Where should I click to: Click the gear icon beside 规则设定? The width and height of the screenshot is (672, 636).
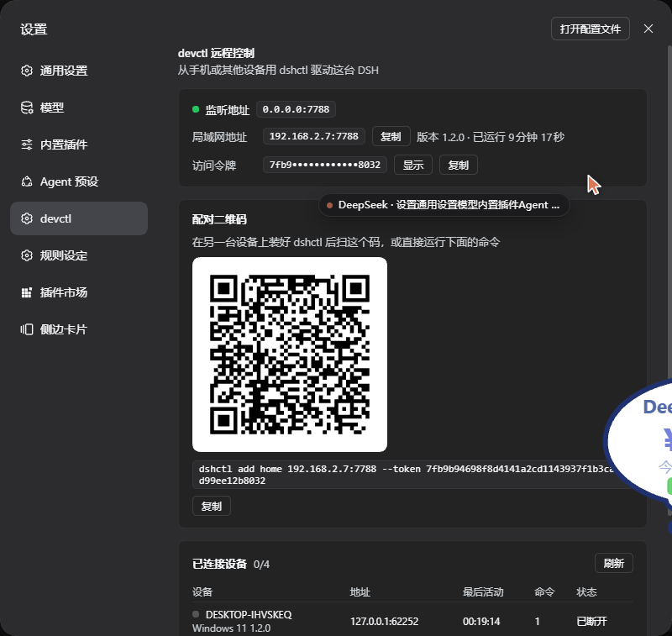coord(27,255)
